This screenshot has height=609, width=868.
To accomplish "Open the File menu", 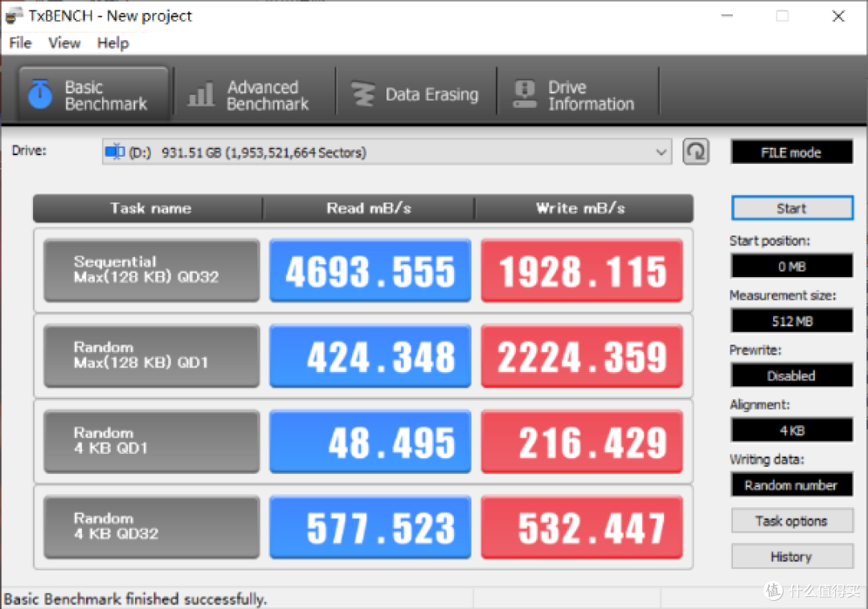I will [x=20, y=43].
